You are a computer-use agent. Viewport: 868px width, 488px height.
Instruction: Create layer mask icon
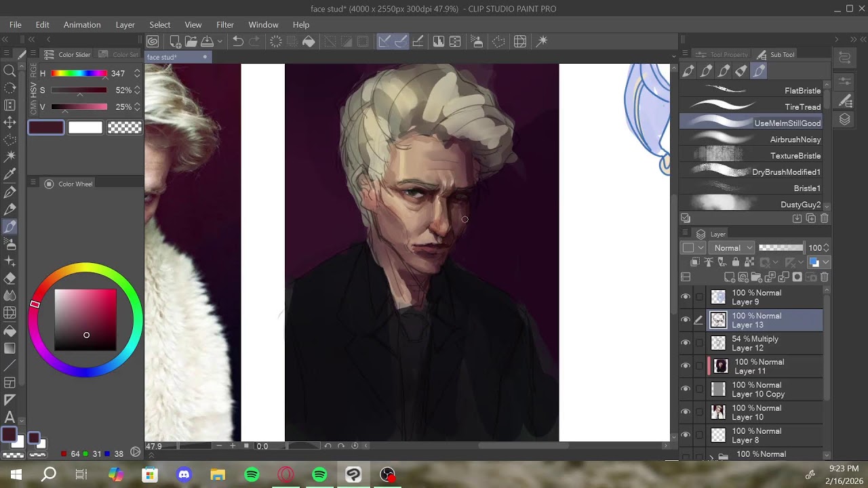tap(797, 277)
